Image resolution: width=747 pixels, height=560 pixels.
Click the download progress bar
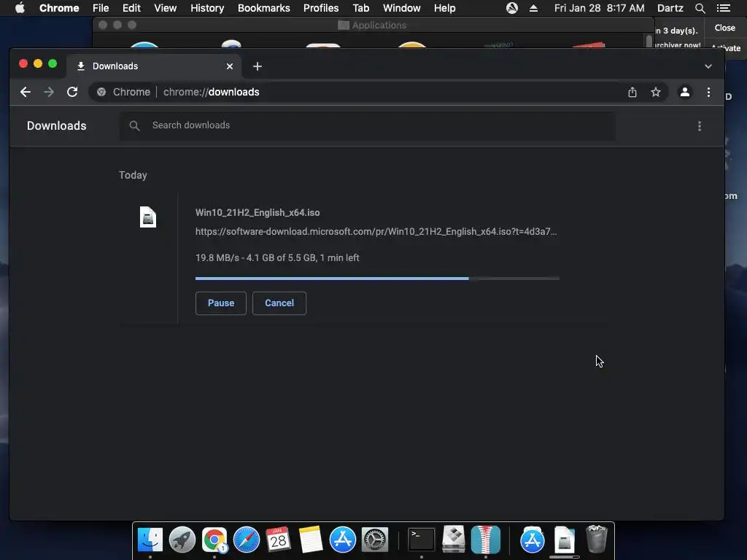click(377, 279)
